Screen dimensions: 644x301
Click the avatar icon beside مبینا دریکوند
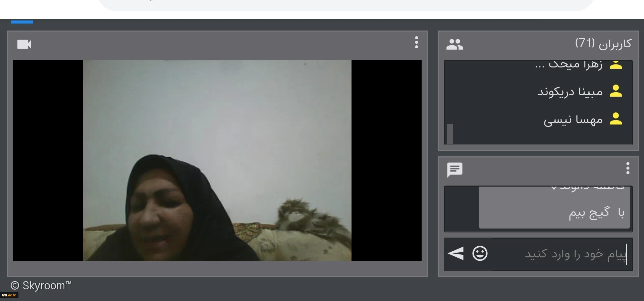tap(615, 91)
